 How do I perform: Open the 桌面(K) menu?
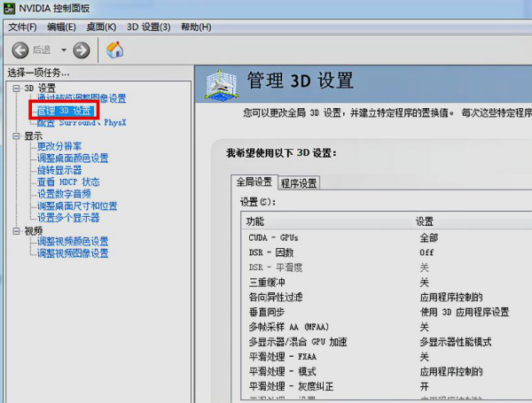coord(101,27)
